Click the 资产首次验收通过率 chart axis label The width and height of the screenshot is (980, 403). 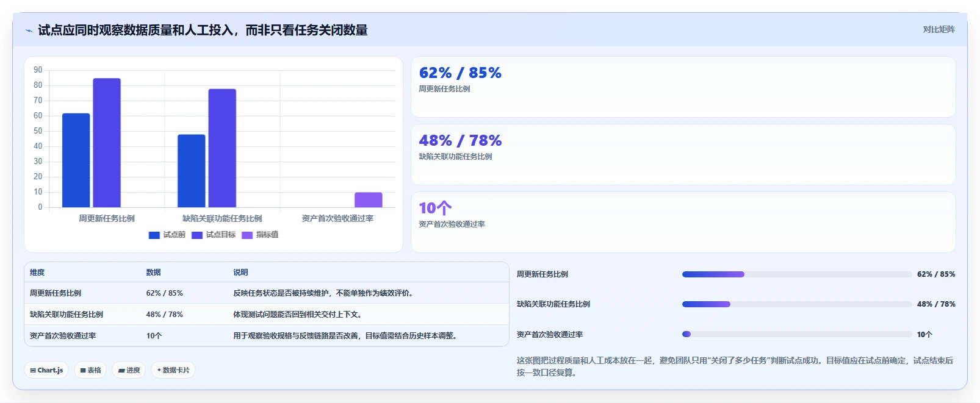(337, 218)
